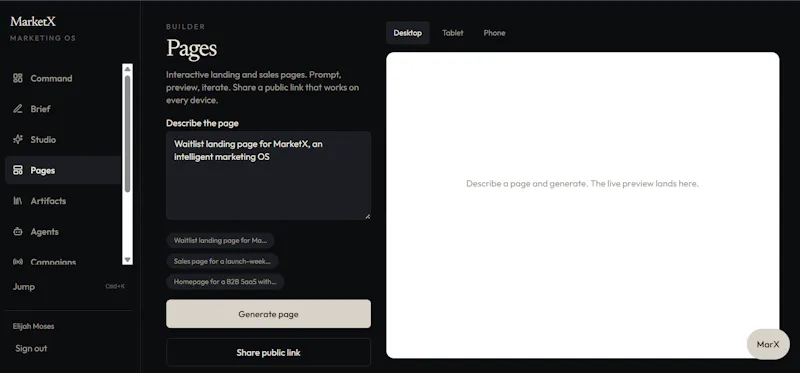Click the Command grid icon in sidebar
Viewport: 800px width, 373px height.
(x=18, y=78)
